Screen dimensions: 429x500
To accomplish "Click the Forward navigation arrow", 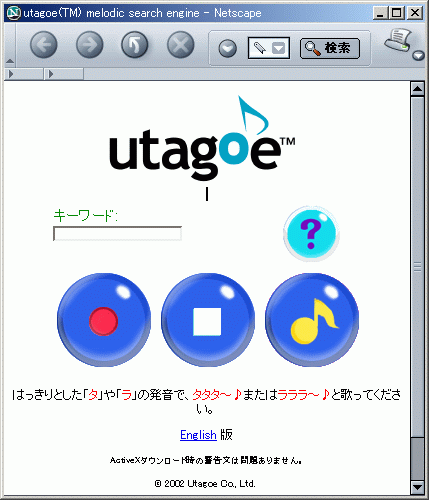I will [90, 45].
